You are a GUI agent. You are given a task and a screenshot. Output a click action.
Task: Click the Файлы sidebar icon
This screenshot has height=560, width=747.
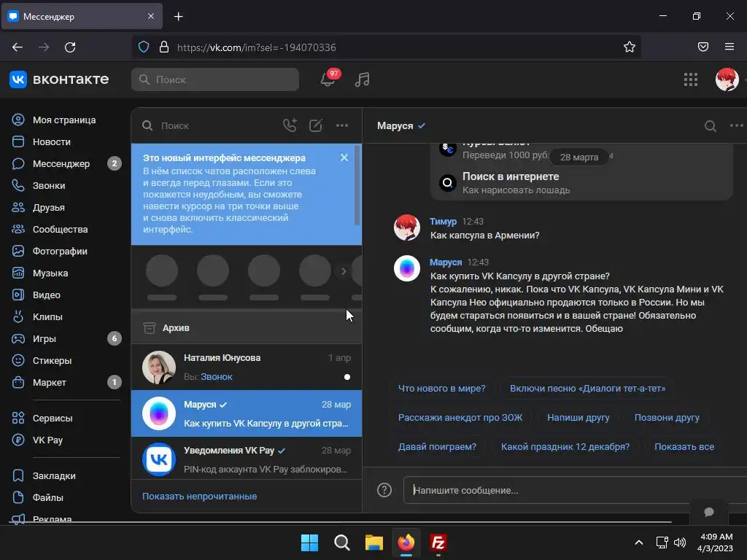coord(18,497)
